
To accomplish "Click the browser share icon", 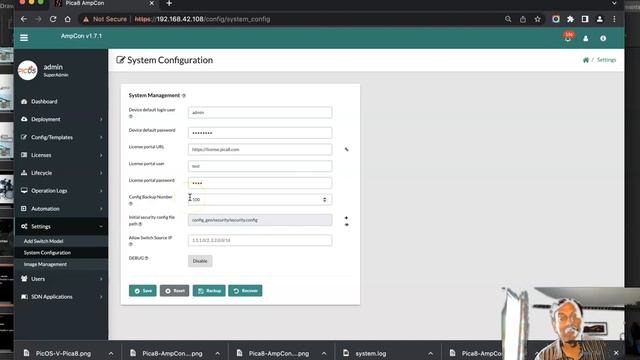I will click(x=523, y=19).
